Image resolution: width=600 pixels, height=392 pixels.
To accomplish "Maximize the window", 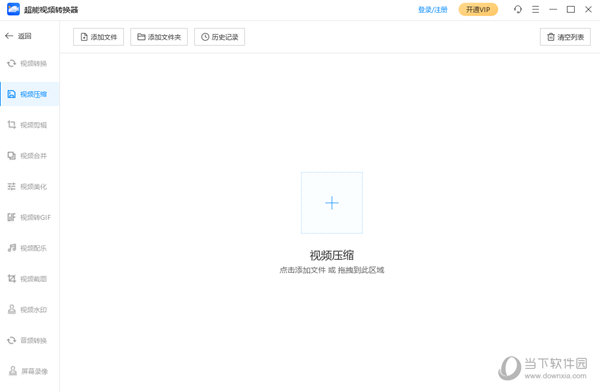I will 571,9.
